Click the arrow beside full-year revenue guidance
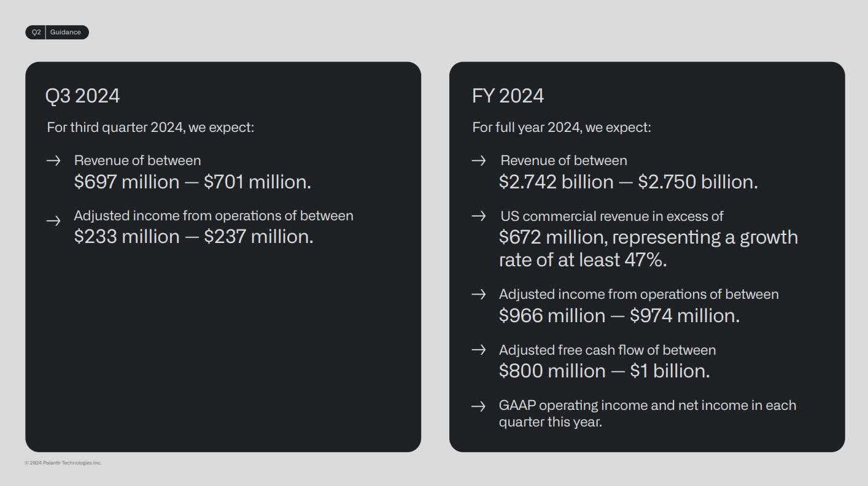Viewport: 868px width, 486px height. (479, 161)
